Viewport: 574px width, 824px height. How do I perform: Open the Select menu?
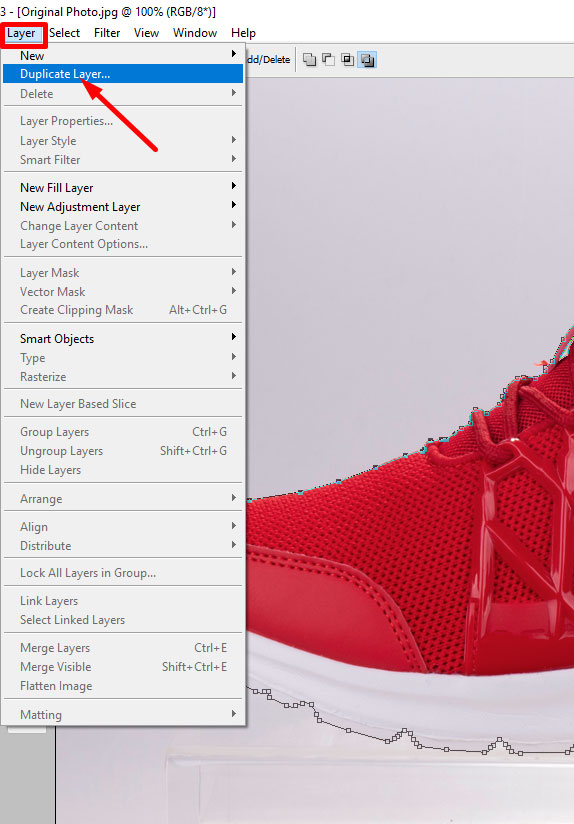[64, 33]
